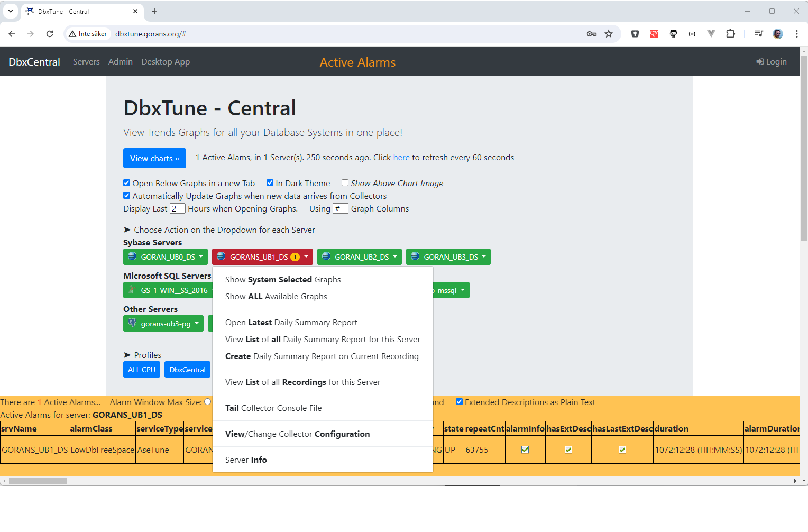Click the horizontal scrollbar thumb at bottom
808x532 pixels.
(x=38, y=481)
